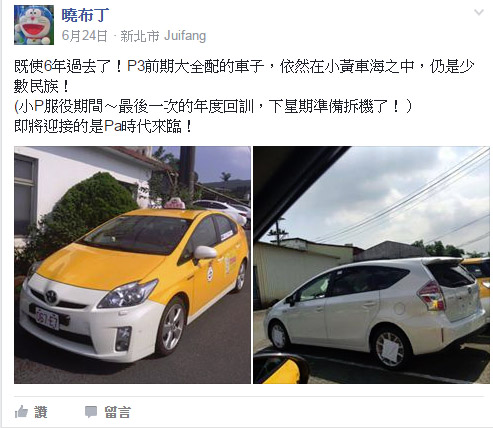This screenshot has height=428, width=493.
Task: Click the Doraemon profile picture
Action: 34,25
